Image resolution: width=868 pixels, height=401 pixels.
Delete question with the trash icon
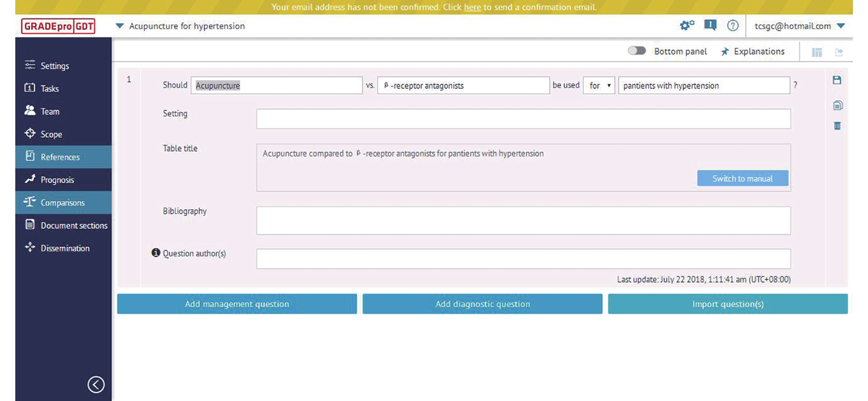coord(837,126)
